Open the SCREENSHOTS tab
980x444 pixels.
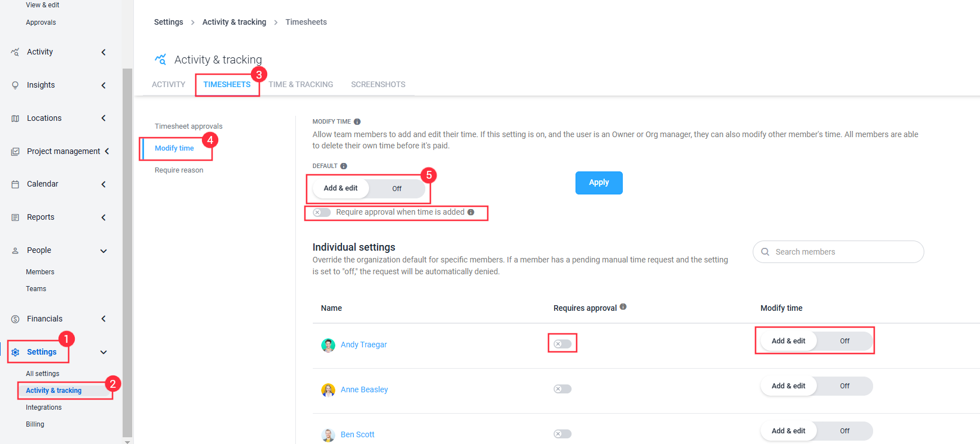tap(378, 84)
